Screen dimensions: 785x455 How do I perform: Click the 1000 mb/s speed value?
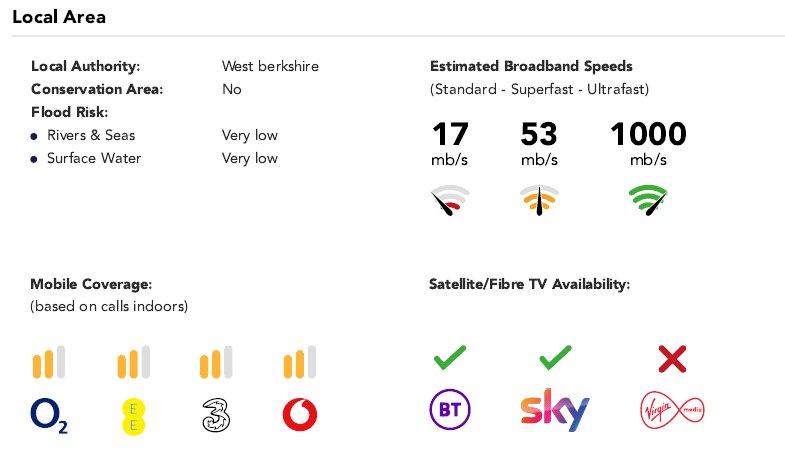pyautogui.click(x=648, y=143)
